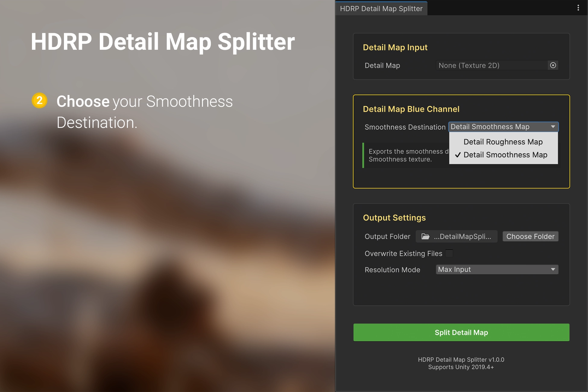Viewport: 588px width, 392px height.
Task: Expand the Resolution Mode dropdown arrow
Action: (553, 270)
